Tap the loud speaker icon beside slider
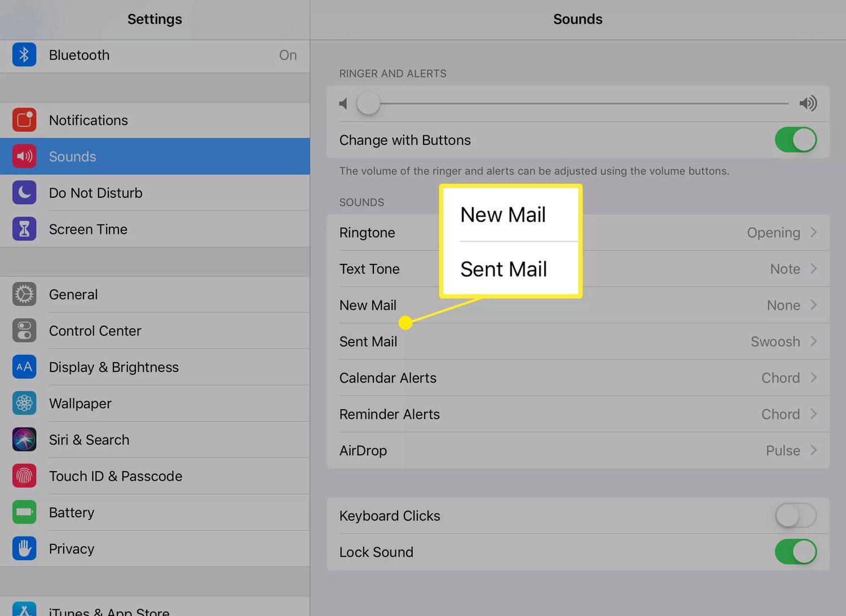Image resolution: width=846 pixels, height=616 pixels. pyautogui.click(x=808, y=103)
